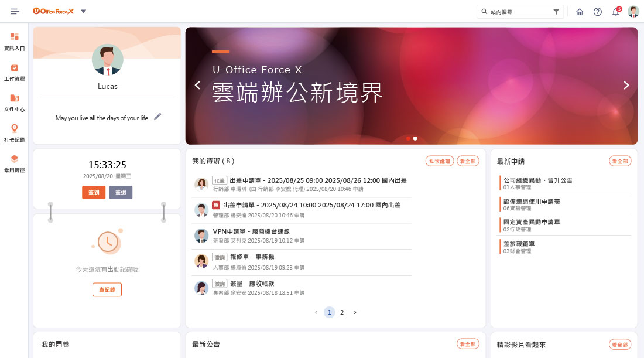Click the search magnifier icon
This screenshot has width=644, height=358.
(x=484, y=11)
